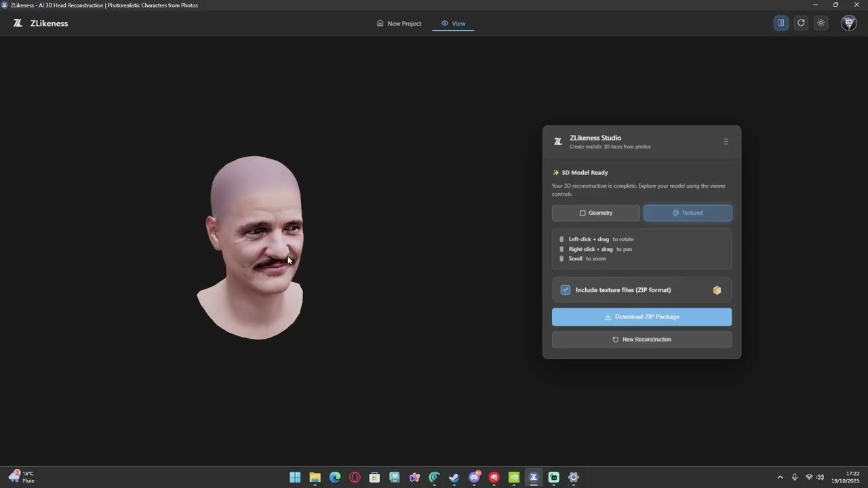This screenshot has width=868, height=488.
Task: Open Discord from the taskbar
Action: pyautogui.click(x=474, y=477)
